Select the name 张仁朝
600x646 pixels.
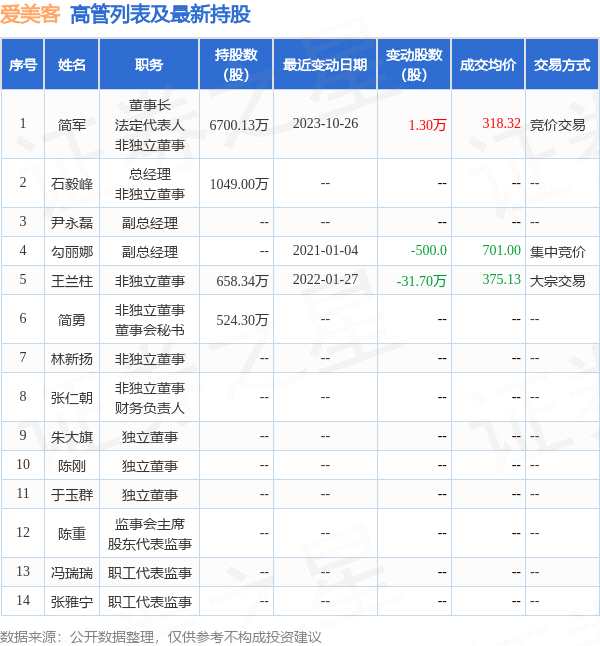pyautogui.click(x=72, y=398)
